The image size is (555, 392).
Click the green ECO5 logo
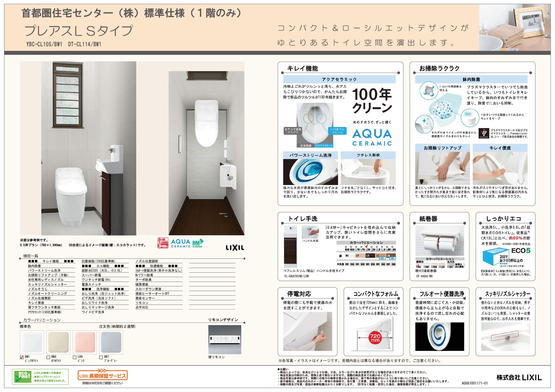521,251
